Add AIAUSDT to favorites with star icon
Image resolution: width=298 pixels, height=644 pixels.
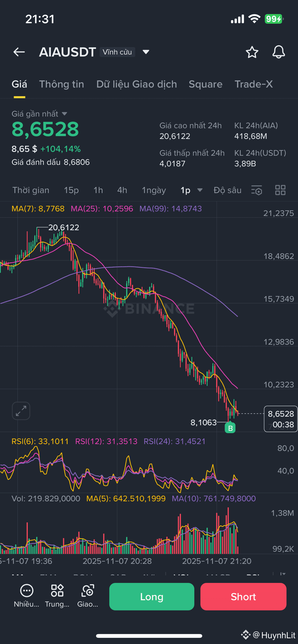pos(252,52)
